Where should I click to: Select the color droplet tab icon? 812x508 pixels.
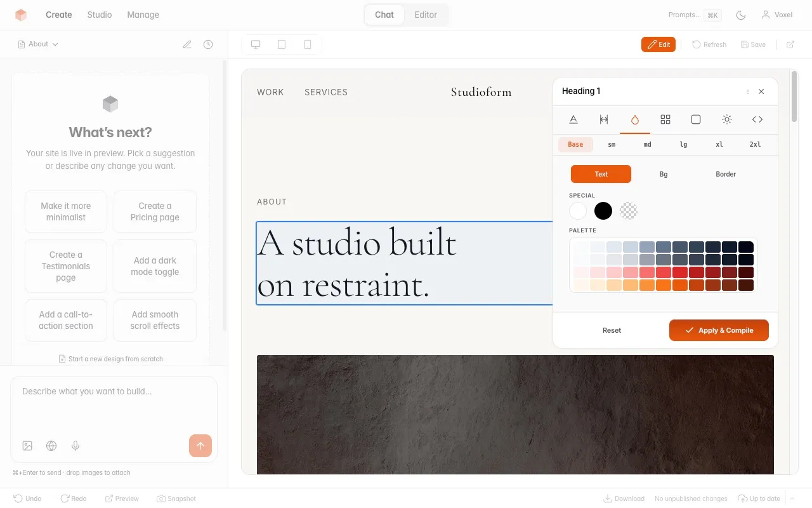point(635,119)
